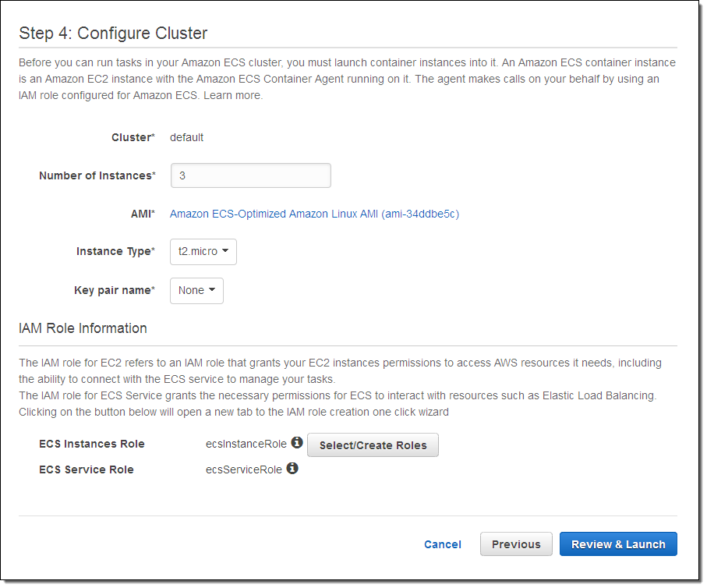Viewport: 707px width, 588px height.
Task: Select the ecsServiceRole text
Action: 243,469
